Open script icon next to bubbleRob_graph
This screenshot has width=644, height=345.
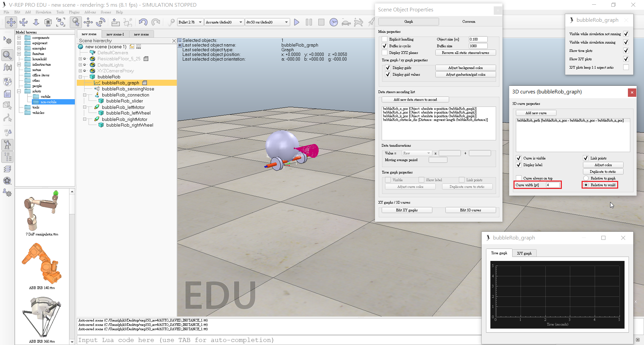tap(145, 83)
